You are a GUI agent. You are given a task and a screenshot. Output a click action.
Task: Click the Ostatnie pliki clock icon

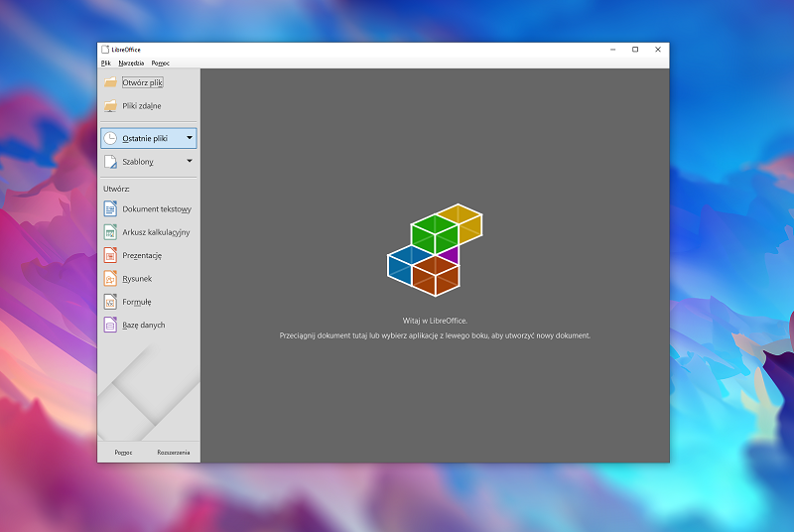tap(110, 138)
